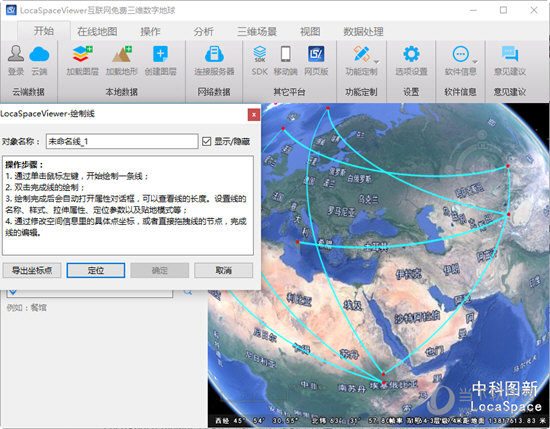550x429 pixels.
Task: Click the 移动端 mobile phone icon
Action: (286, 54)
